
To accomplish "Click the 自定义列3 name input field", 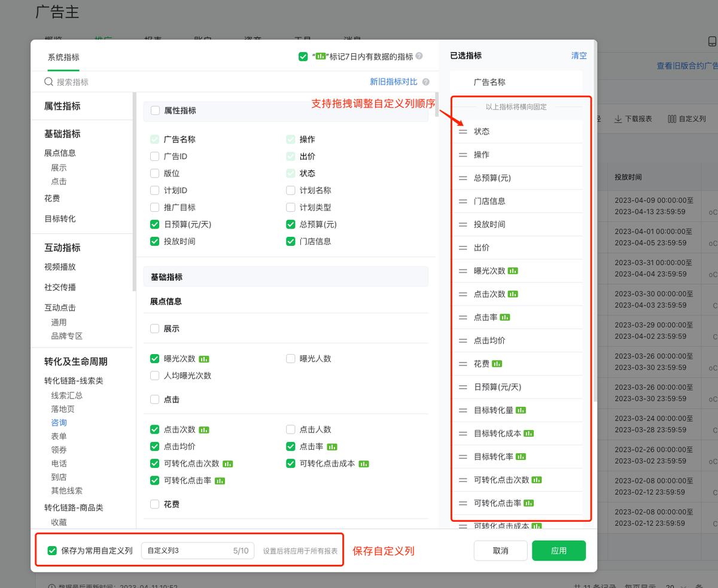I will tap(185, 550).
